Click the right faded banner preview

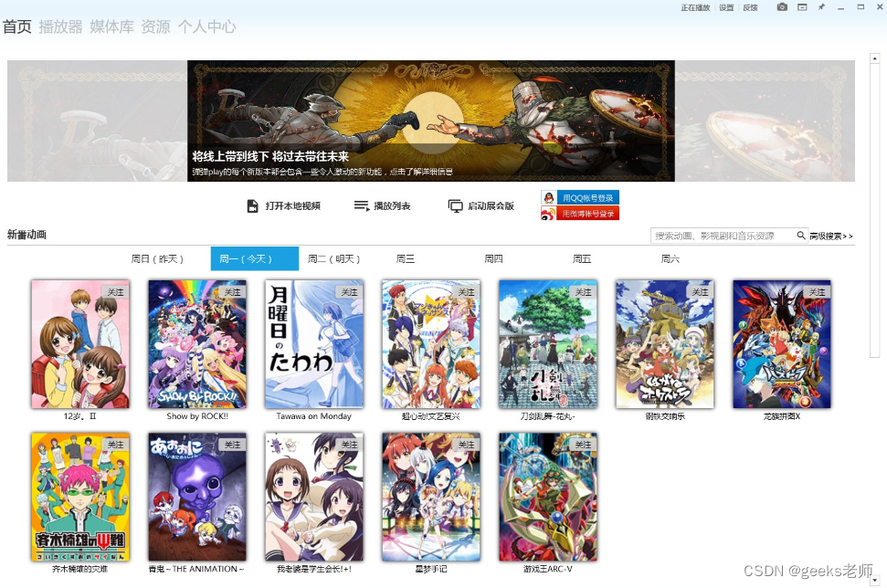pos(765,121)
